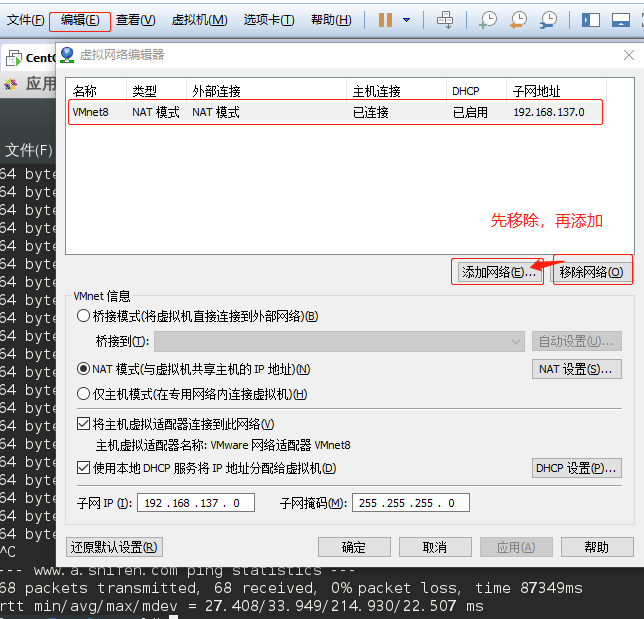Click the CentOS tab icon
Viewport: 644px width, 619px height.
tap(14, 58)
